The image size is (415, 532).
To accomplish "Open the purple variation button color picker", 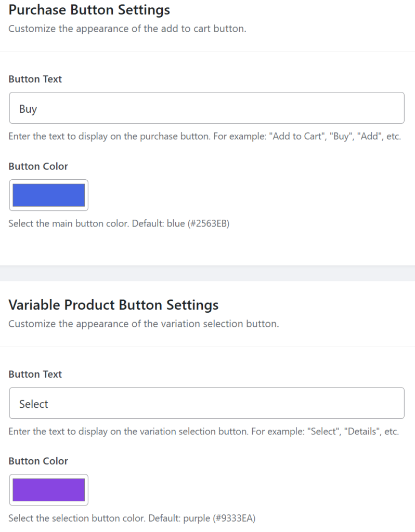I will (x=49, y=490).
